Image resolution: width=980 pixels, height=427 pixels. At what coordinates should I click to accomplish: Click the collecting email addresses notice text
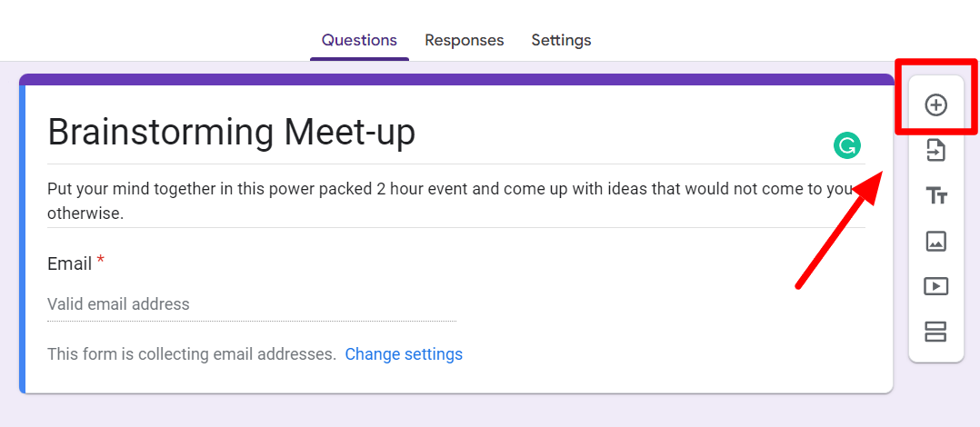click(x=191, y=354)
